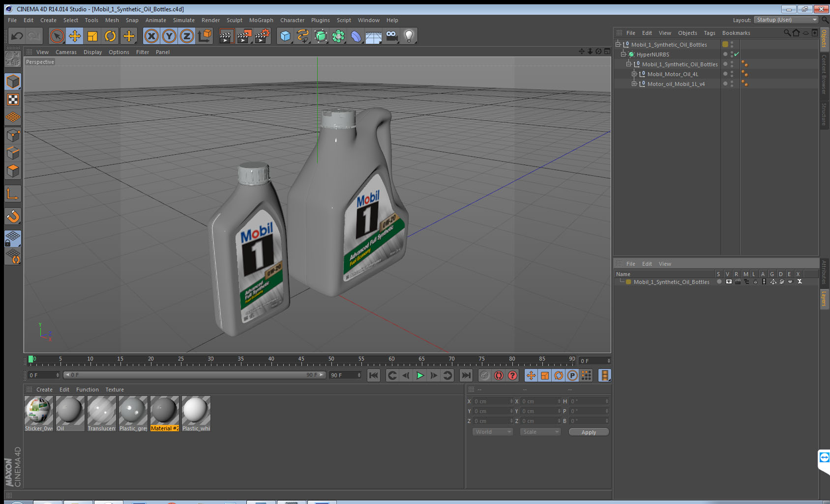Toggle Z axis lock
830x504 pixels.
coord(187,36)
